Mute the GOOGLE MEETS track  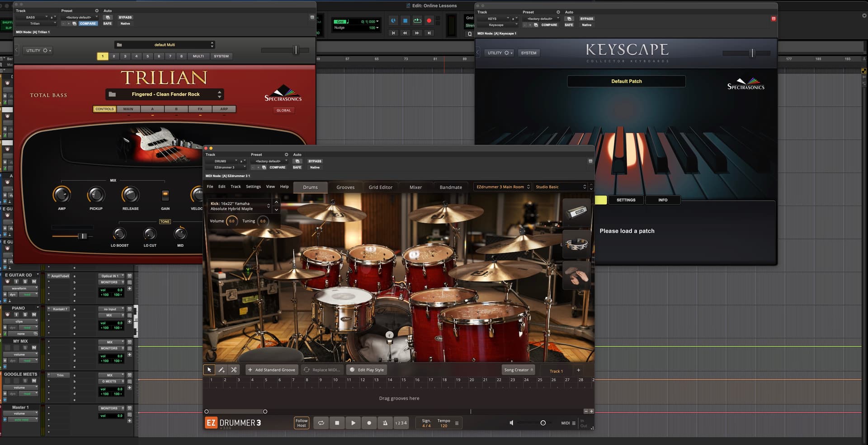click(x=34, y=381)
